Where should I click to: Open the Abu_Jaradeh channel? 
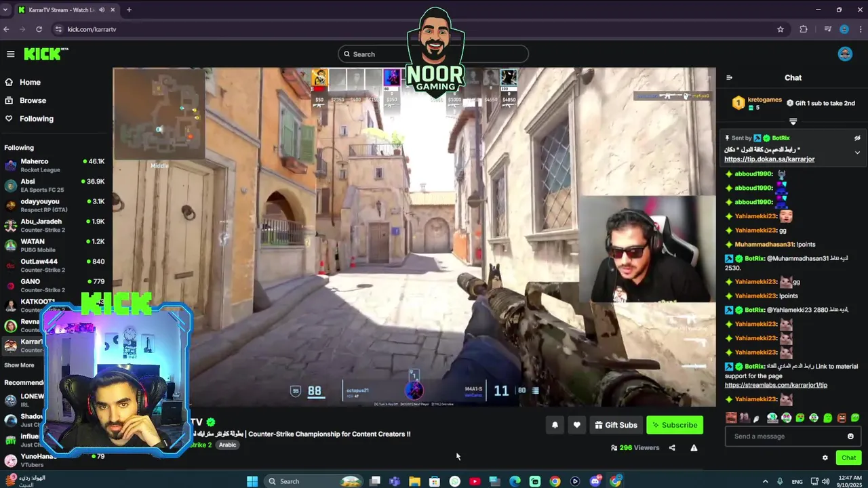pyautogui.click(x=54, y=226)
